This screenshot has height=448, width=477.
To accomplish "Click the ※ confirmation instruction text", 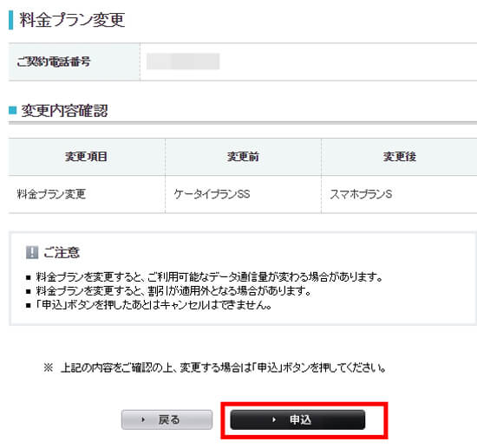I will pos(214,368).
